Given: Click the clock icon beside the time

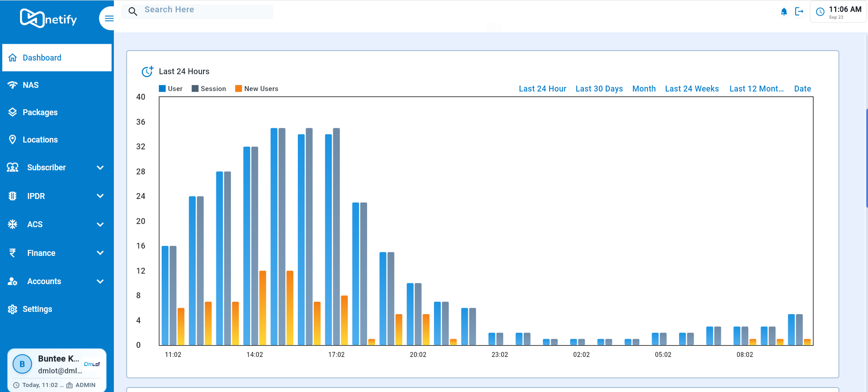Looking at the screenshot, I should pos(820,12).
